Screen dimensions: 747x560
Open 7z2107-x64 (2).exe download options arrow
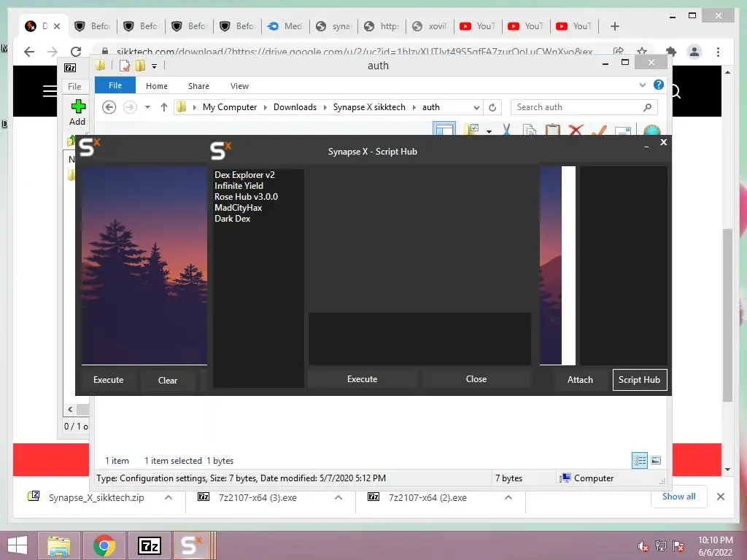point(508,497)
